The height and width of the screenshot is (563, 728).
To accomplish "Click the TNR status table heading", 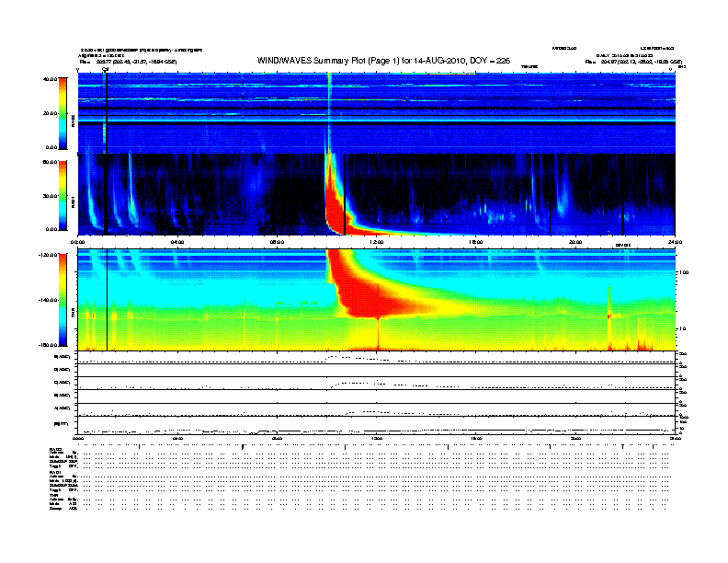I will click(x=53, y=495).
